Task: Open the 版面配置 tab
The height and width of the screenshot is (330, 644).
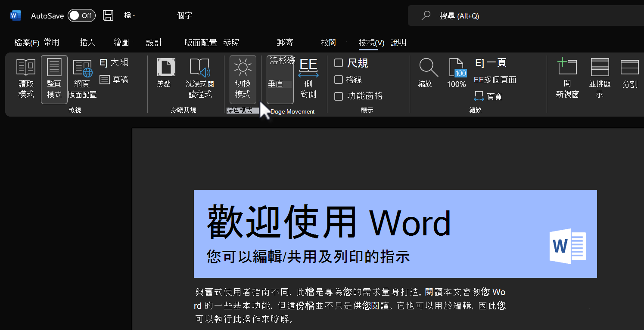Action: [200, 43]
